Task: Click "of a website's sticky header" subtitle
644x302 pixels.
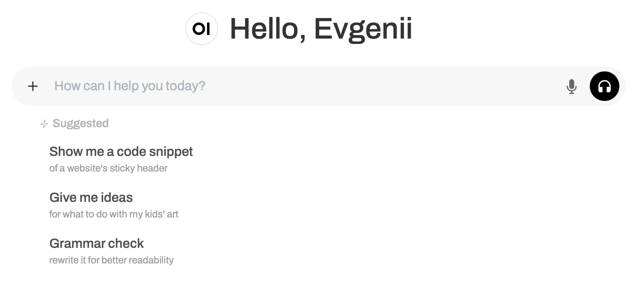Action: pos(108,168)
